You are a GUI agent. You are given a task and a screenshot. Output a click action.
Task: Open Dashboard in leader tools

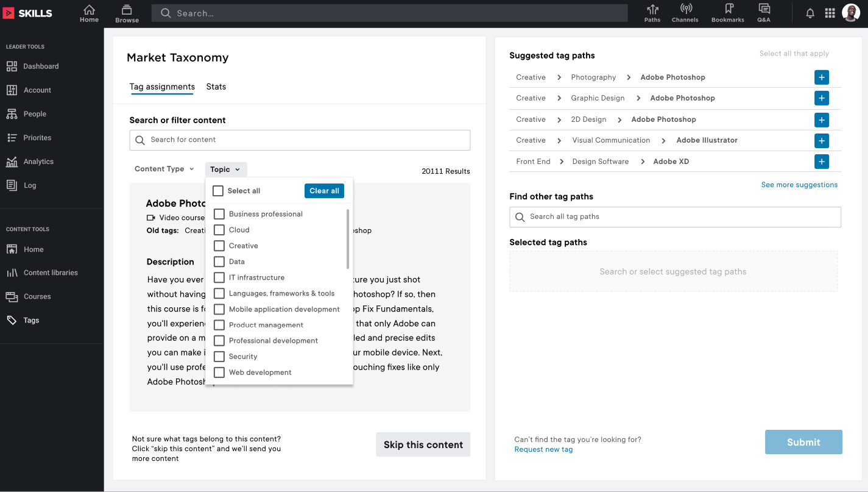33,66
